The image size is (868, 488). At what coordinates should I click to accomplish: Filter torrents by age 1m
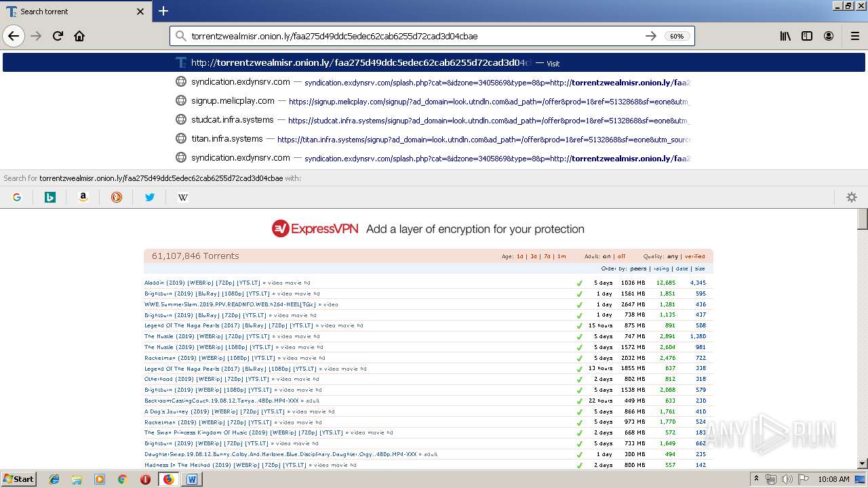561,256
